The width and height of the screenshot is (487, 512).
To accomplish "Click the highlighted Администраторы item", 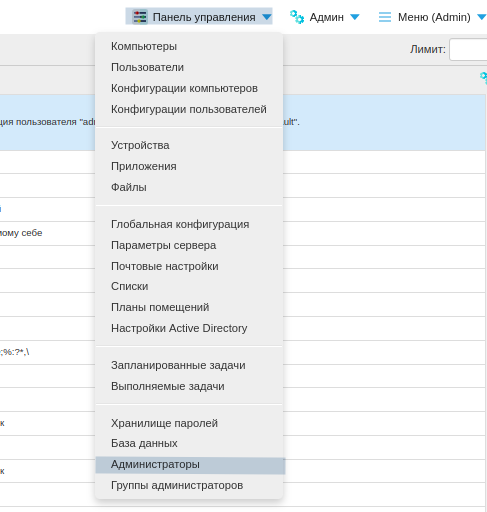I will click(190, 464).
